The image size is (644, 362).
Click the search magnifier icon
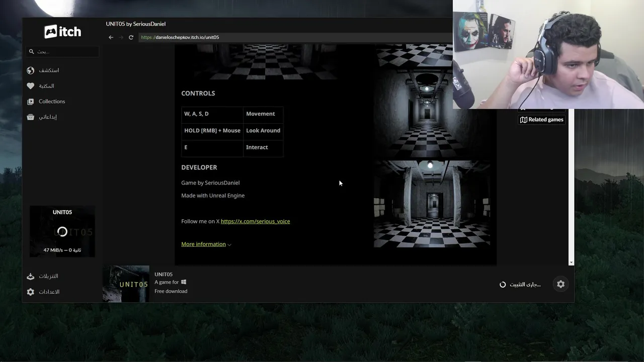(31, 51)
